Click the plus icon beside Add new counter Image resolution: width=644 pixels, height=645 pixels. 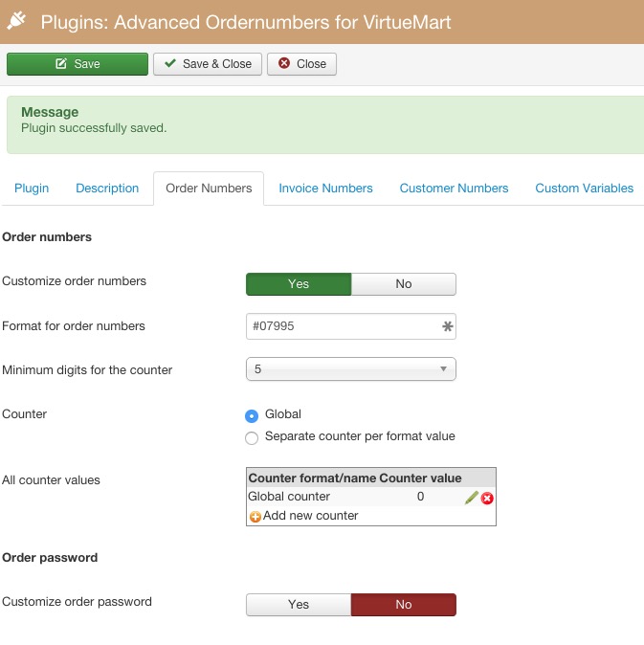(x=255, y=517)
